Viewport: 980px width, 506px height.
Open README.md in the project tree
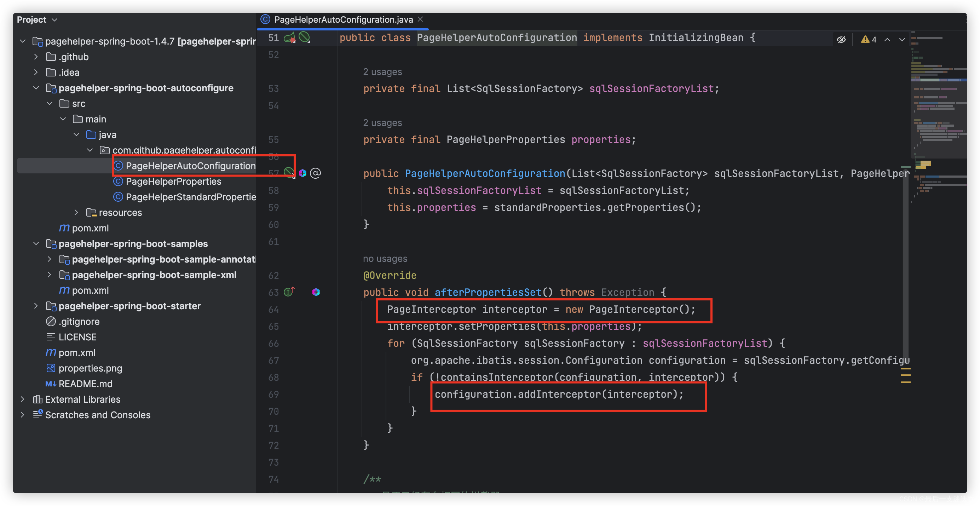85,384
